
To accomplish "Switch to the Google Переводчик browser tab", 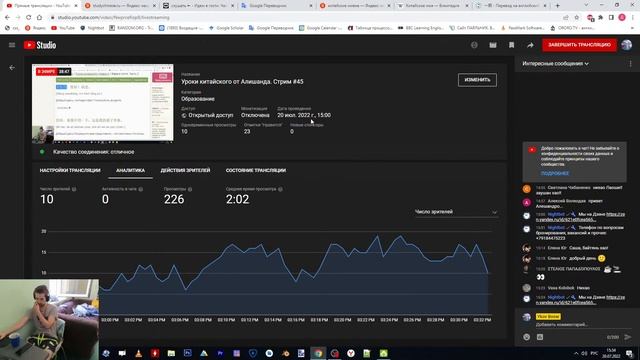I will point(276,6).
